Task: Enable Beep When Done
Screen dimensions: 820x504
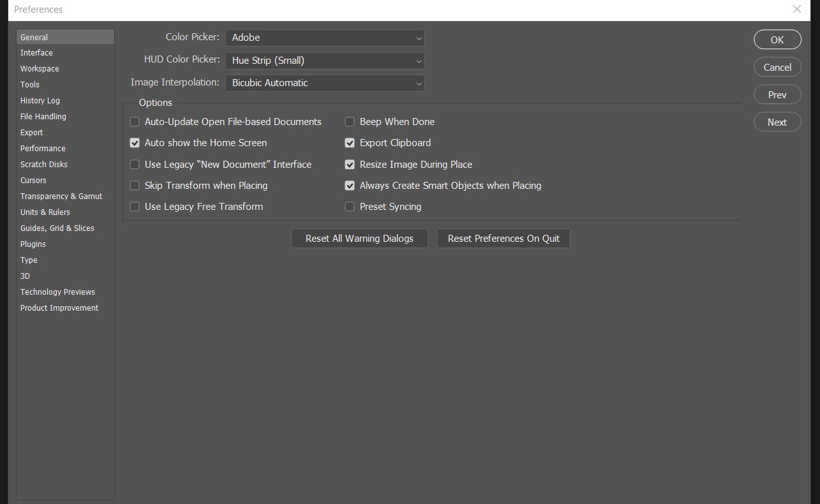Action: click(350, 121)
